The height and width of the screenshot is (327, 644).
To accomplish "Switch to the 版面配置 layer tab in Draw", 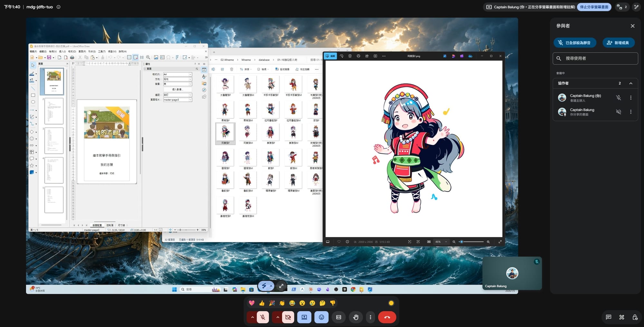I will [x=97, y=225].
